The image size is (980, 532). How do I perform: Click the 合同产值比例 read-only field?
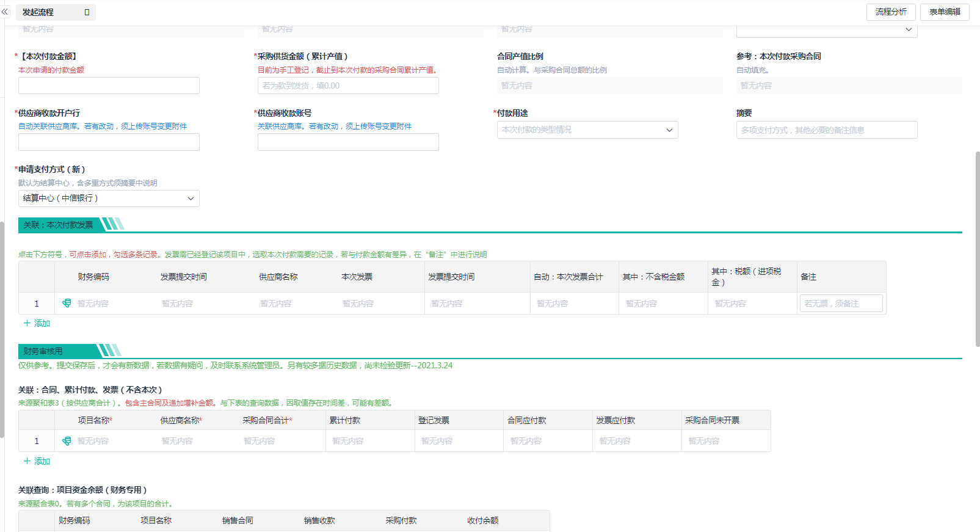610,86
